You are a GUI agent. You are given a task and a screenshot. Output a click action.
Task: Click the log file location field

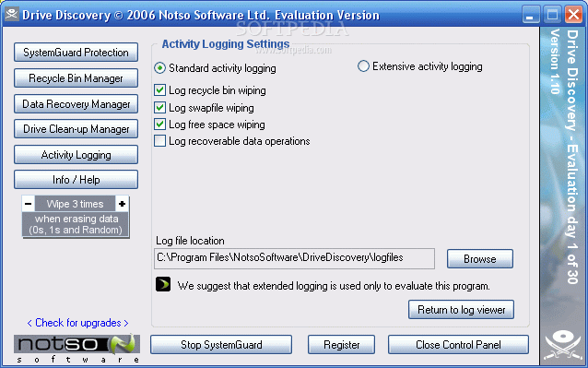[294, 258]
